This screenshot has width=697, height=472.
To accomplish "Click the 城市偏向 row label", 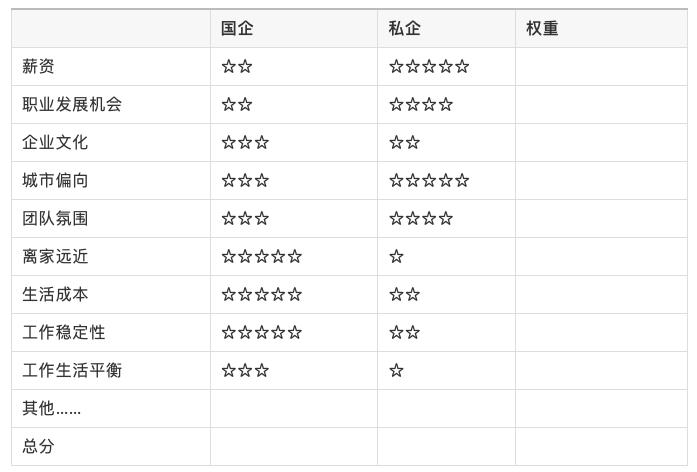I will pos(56,181).
